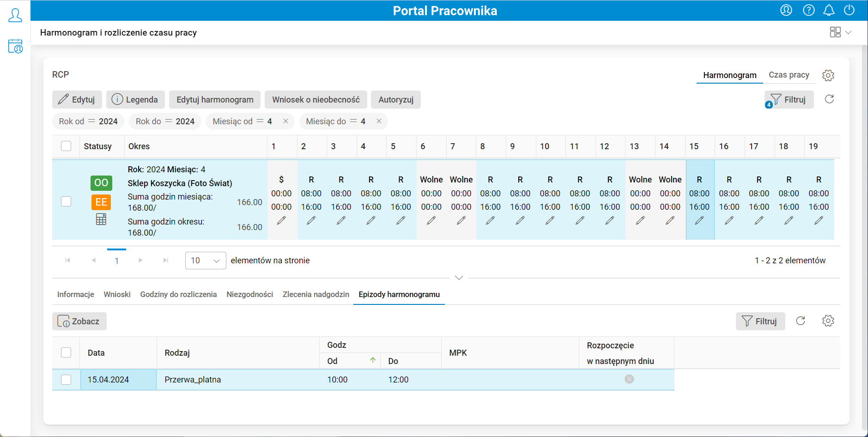Switch to the Czas pracy tab
868x437 pixels.
(x=789, y=75)
